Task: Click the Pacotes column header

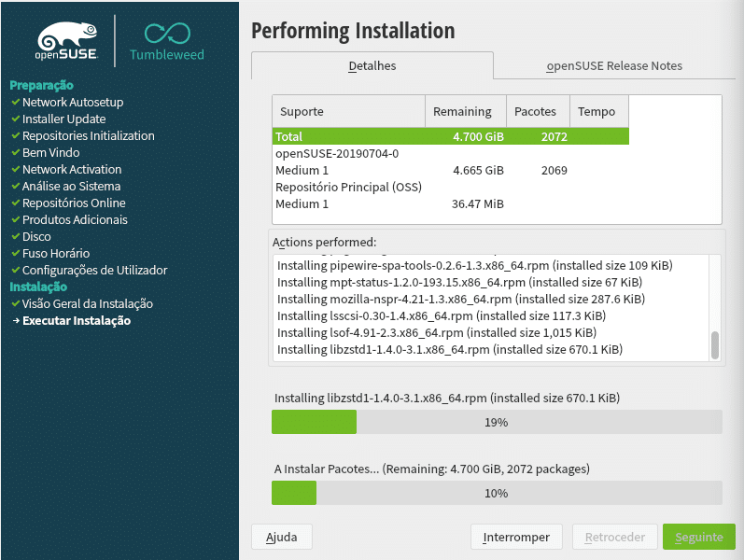Action: tap(538, 111)
